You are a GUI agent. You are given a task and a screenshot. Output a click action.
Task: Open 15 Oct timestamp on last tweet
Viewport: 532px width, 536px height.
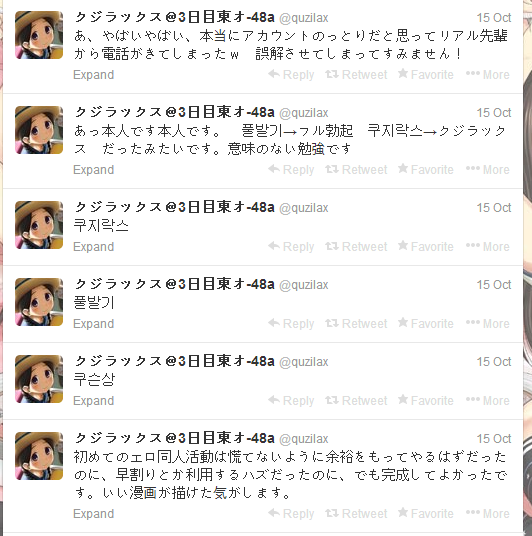coord(494,439)
